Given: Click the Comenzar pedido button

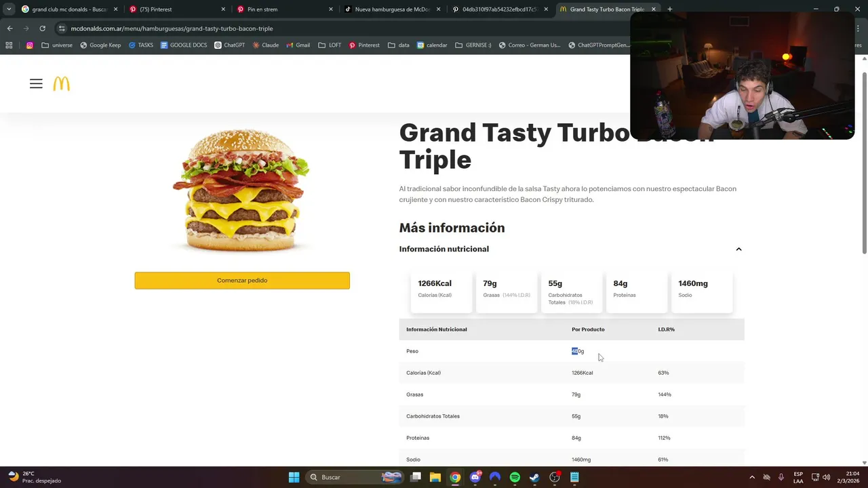Looking at the screenshot, I should pos(242,281).
